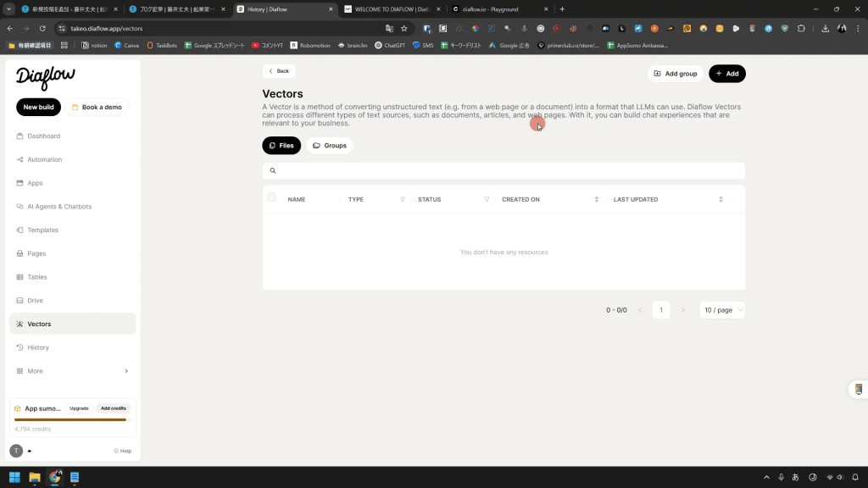
Task: Click the App sumo plan label
Action: 42,409
